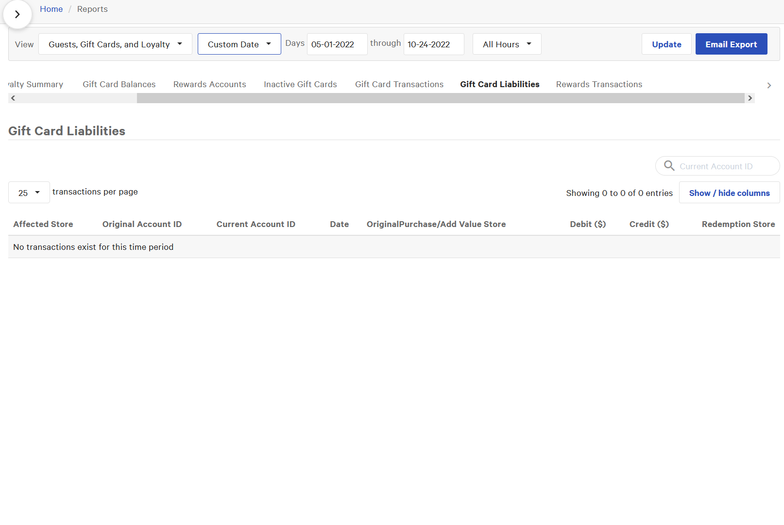This screenshot has width=784, height=525.
Task: Click the Email Export button
Action: pyautogui.click(x=731, y=44)
